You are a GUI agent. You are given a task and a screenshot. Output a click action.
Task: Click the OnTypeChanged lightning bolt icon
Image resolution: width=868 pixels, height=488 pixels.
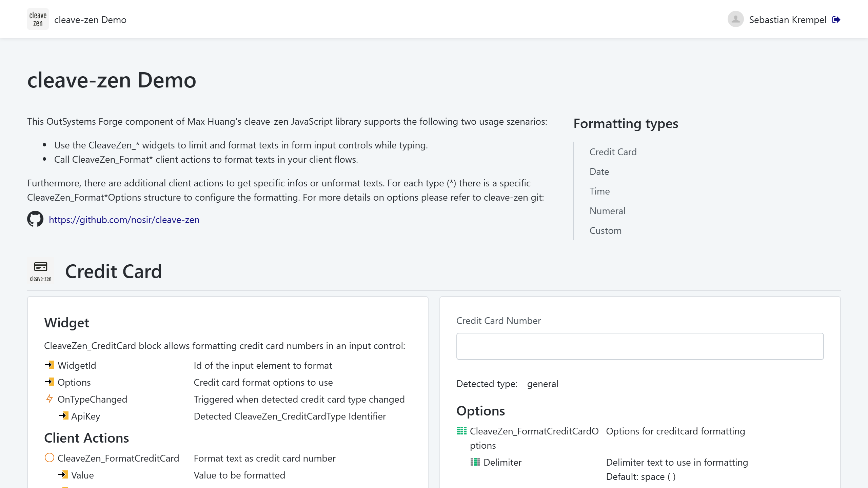click(50, 399)
